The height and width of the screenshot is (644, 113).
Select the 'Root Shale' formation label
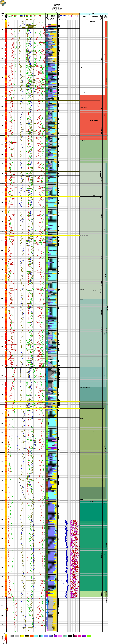(x=92, y=172)
